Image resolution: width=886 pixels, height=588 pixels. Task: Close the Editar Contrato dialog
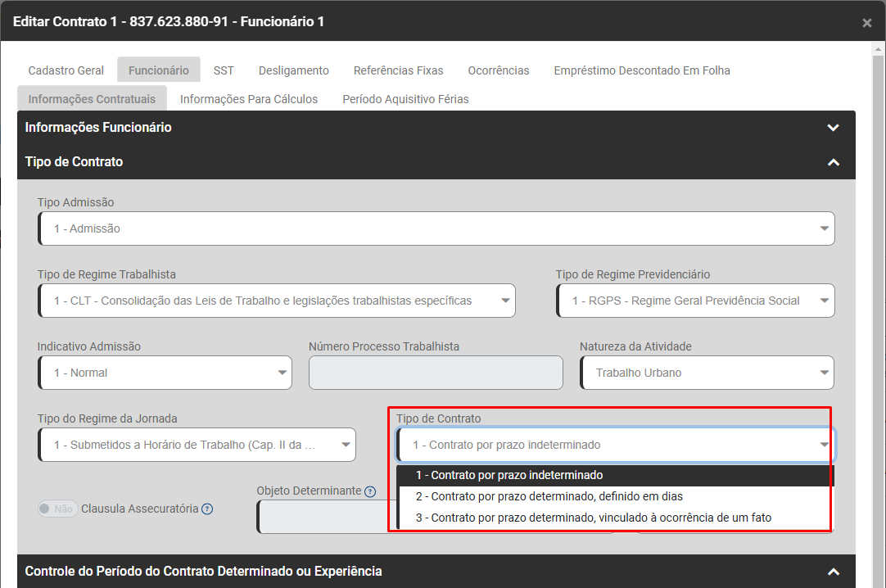click(x=866, y=23)
